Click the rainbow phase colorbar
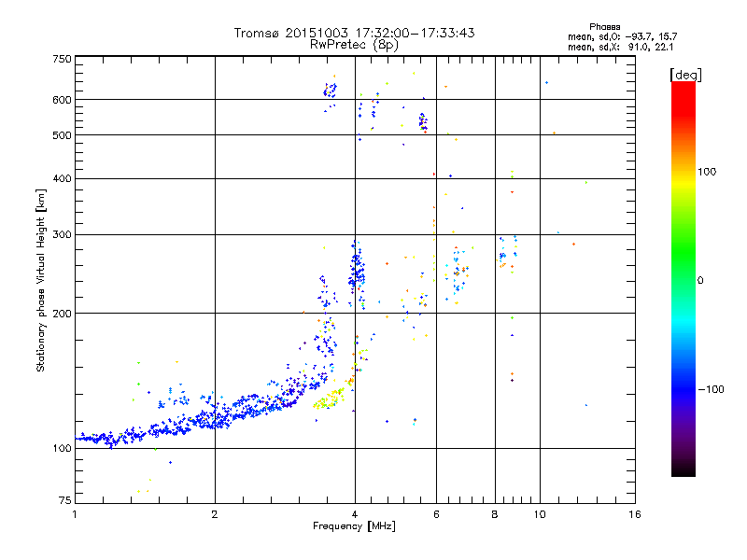The image size is (747, 560). tap(684, 279)
